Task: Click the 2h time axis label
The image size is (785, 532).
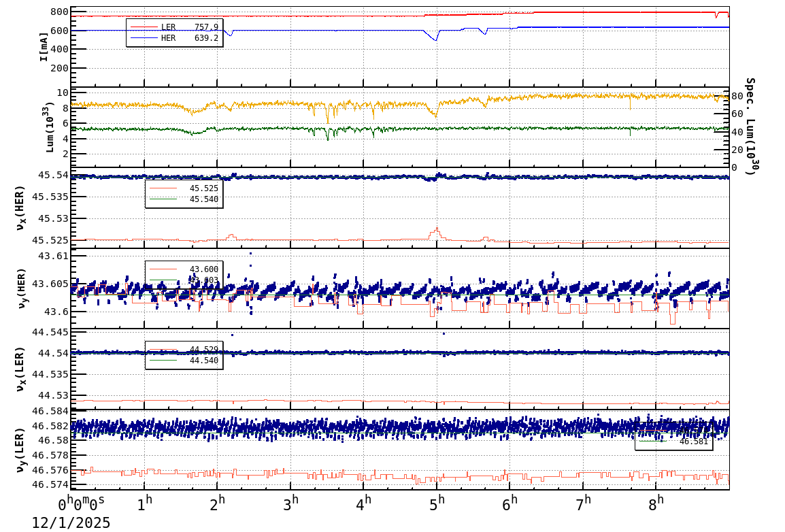Action: pyautogui.click(x=218, y=503)
